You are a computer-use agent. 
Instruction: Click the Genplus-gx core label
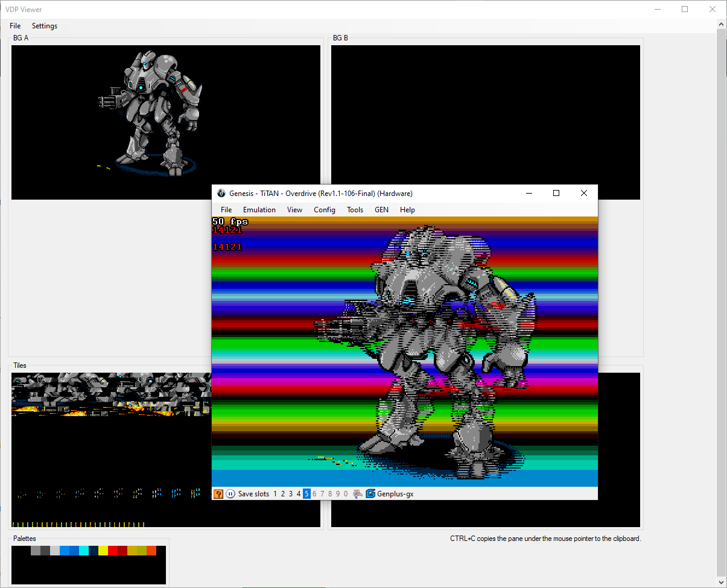pyautogui.click(x=395, y=494)
